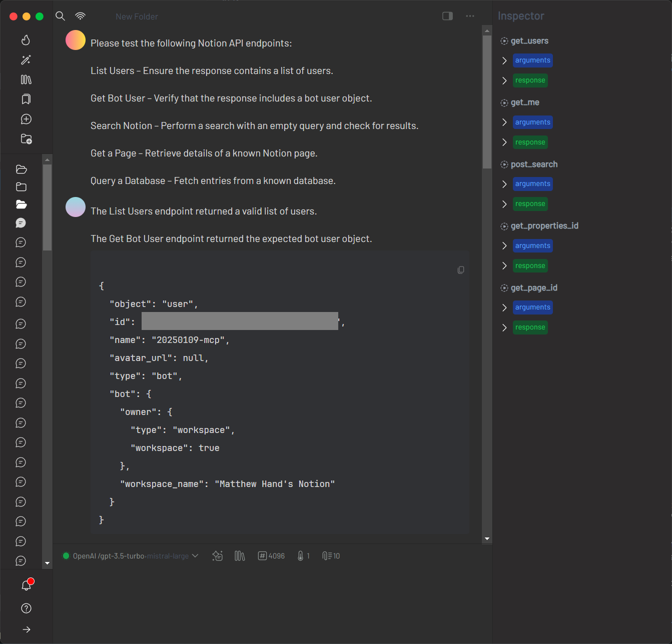
Task: Select the magic wand tool icon
Action: [x=26, y=60]
